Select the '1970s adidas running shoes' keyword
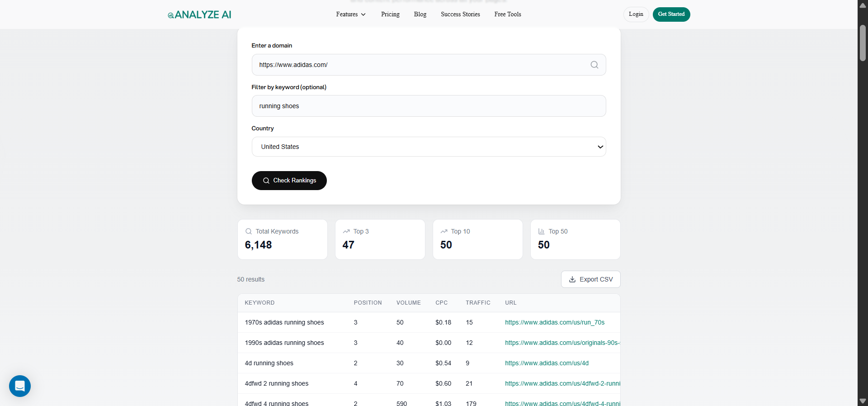868x406 pixels. coord(284,322)
